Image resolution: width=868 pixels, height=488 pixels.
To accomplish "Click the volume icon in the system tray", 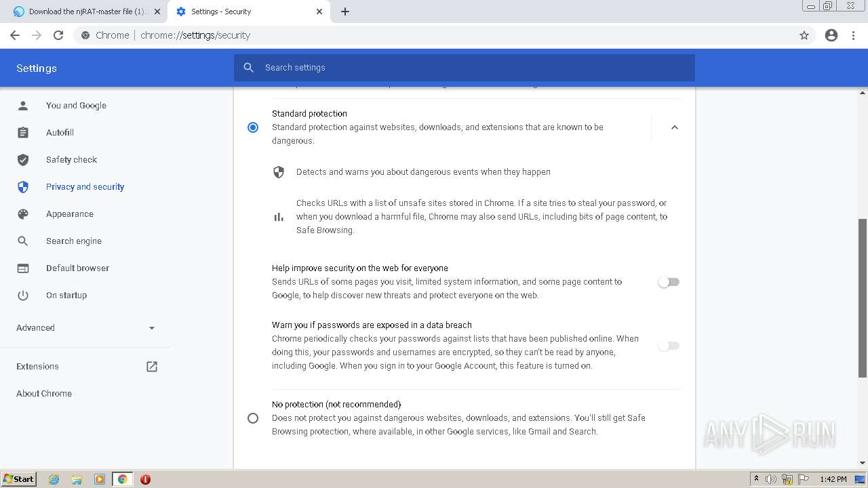I will pyautogui.click(x=771, y=479).
